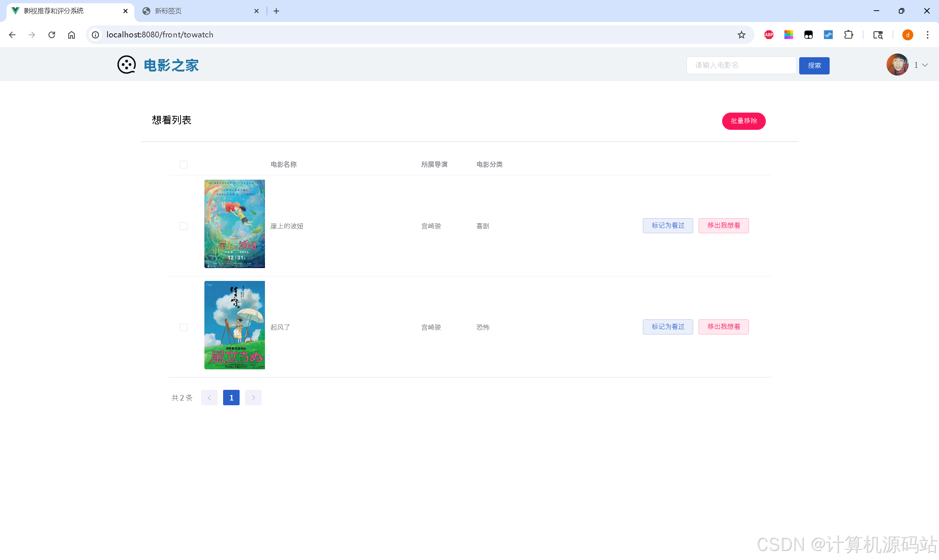The height and width of the screenshot is (560, 939).
Task: Click the 批量移除 button
Action: pyautogui.click(x=743, y=121)
